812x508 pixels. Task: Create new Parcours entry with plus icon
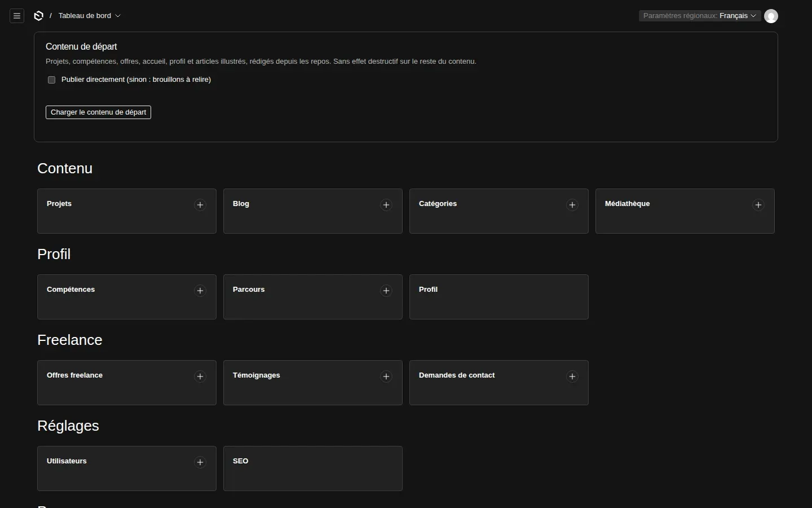(x=386, y=291)
